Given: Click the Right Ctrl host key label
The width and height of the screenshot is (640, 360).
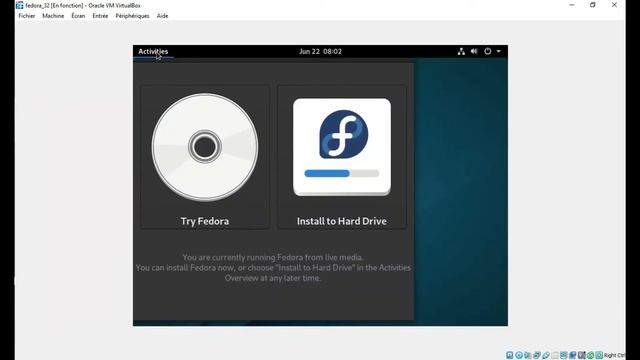Looking at the screenshot, I should pos(614,355).
